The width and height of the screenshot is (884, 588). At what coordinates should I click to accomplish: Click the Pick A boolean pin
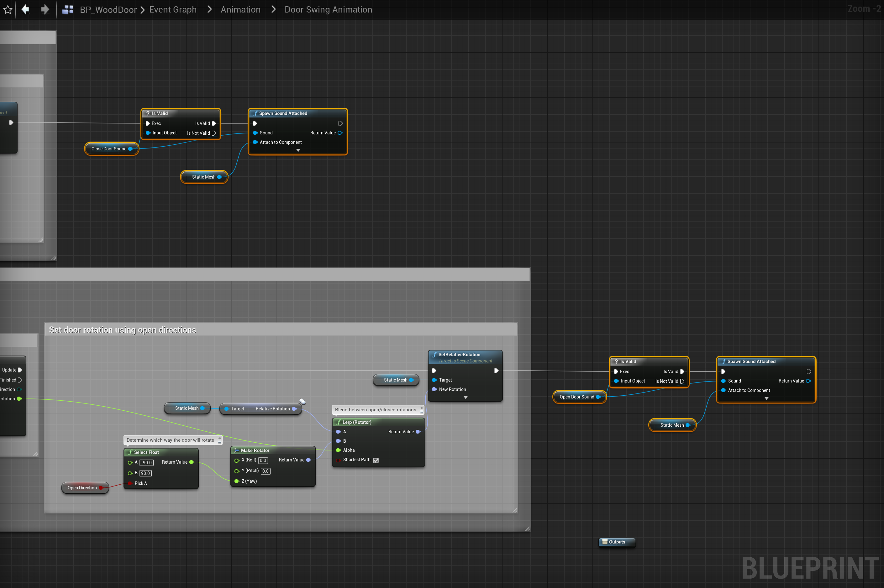[130, 483]
